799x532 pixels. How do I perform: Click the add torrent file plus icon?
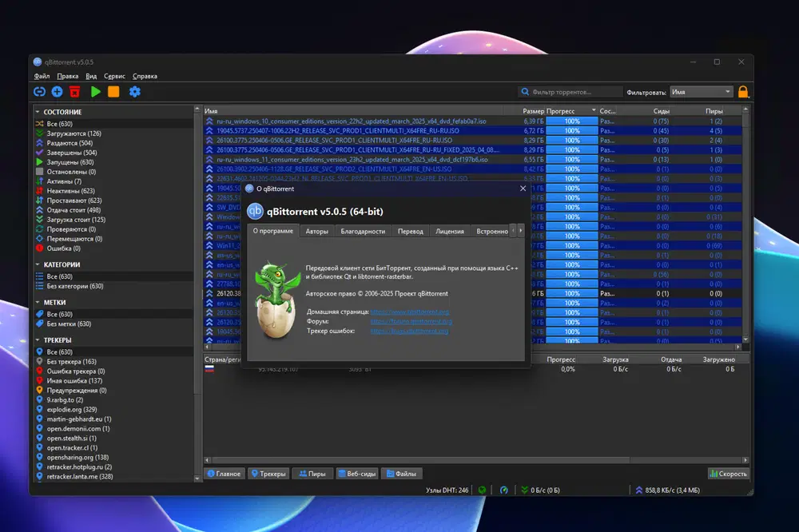[x=57, y=92]
